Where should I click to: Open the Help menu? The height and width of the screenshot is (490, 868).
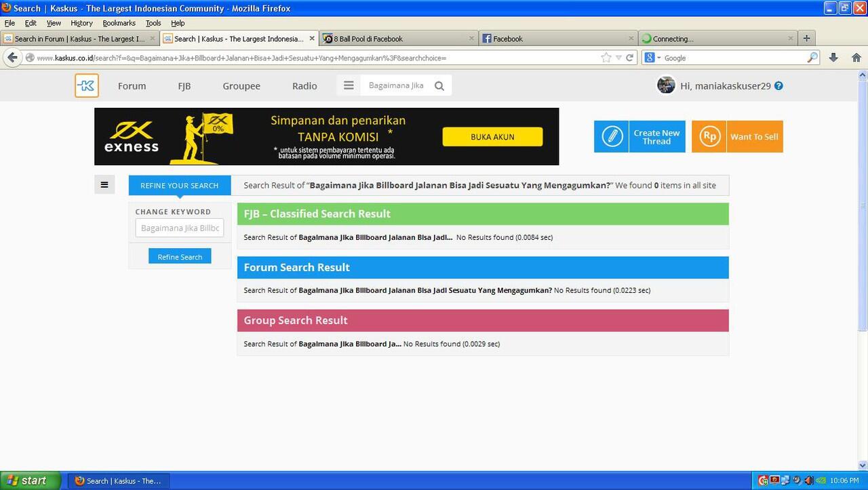(x=178, y=23)
